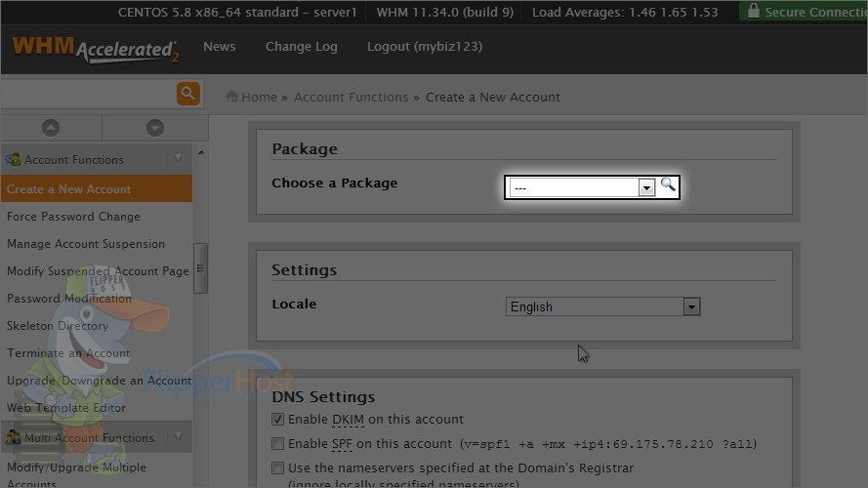Open Modify/Upgrade Multiple Accounts
The width and height of the screenshot is (868, 488).
[76, 474]
